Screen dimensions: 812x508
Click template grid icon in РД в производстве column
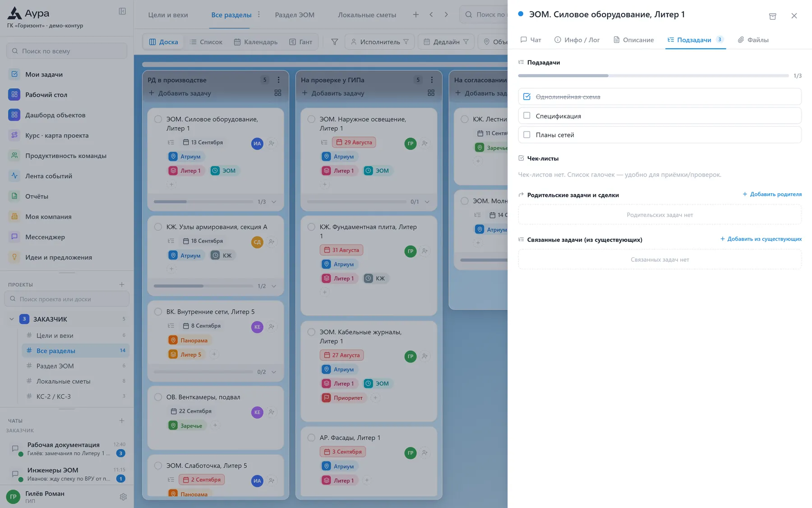coord(278,93)
